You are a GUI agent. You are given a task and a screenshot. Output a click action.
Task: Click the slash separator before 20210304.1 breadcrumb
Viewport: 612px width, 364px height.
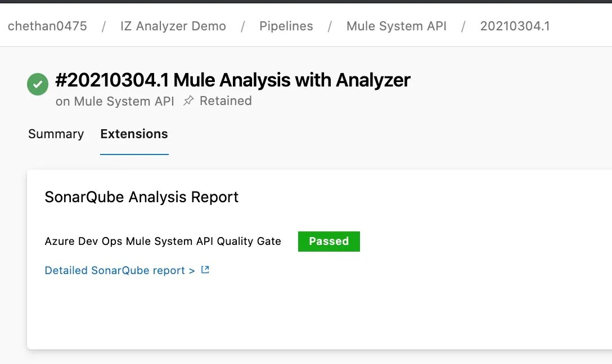click(x=463, y=26)
